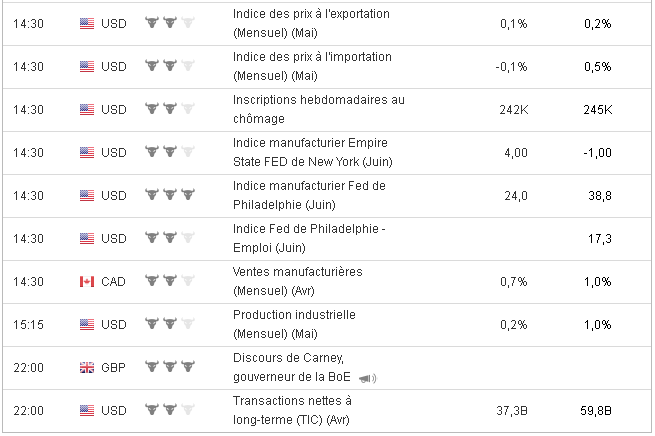Open Inscriptions hebdomadaires au chômage details

317,109
